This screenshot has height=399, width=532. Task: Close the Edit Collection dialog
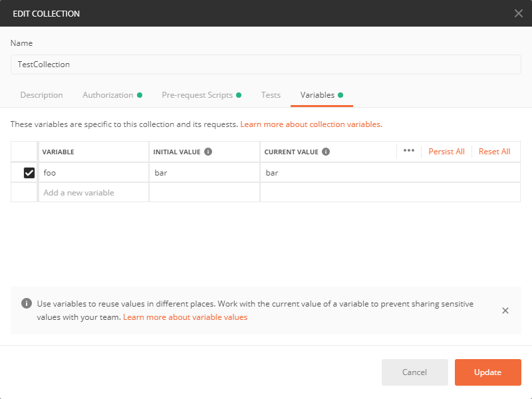coord(518,13)
